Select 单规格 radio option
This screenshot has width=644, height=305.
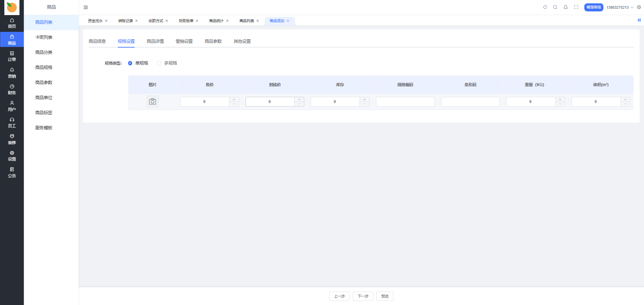[x=138, y=63]
